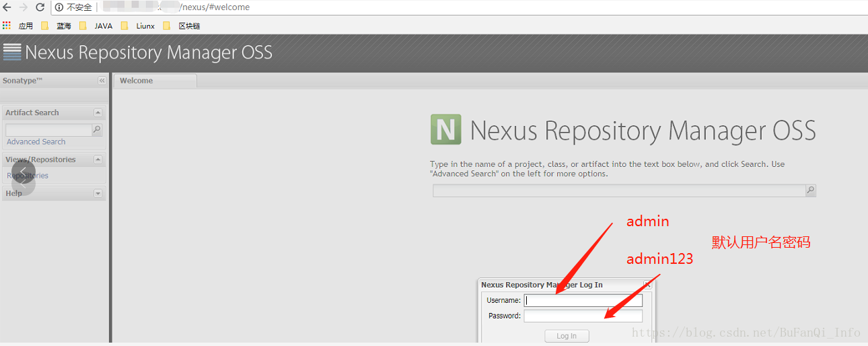The height and width of the screenshot is (346, 868).
Task: Click the Nexus Repository Manager OSS header title
Action: coord(149,53)
